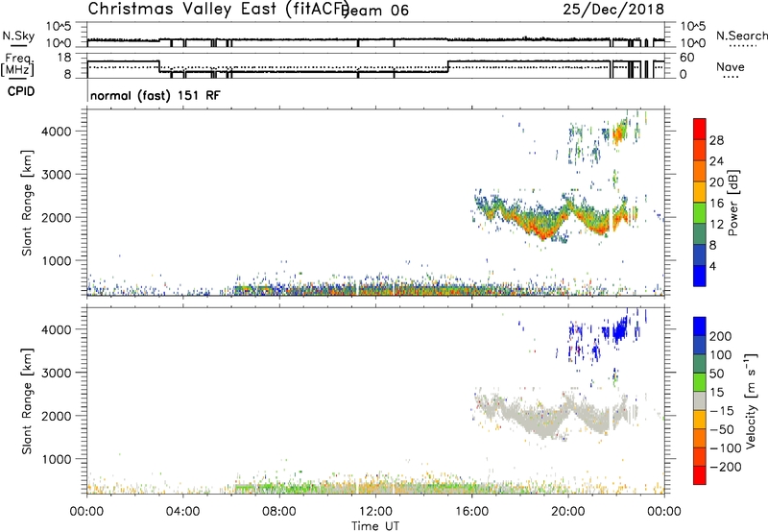Click the date '25/Dec/2018'
Image resolution: width=768 pixels, height=532 pixels.
(x=613, y=10)
